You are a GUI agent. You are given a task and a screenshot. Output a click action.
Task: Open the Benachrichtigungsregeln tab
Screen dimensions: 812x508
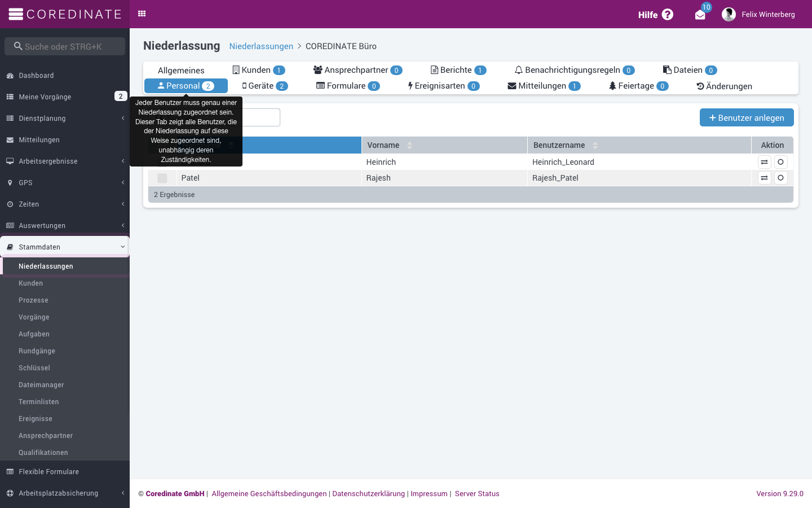coord(575,70)
